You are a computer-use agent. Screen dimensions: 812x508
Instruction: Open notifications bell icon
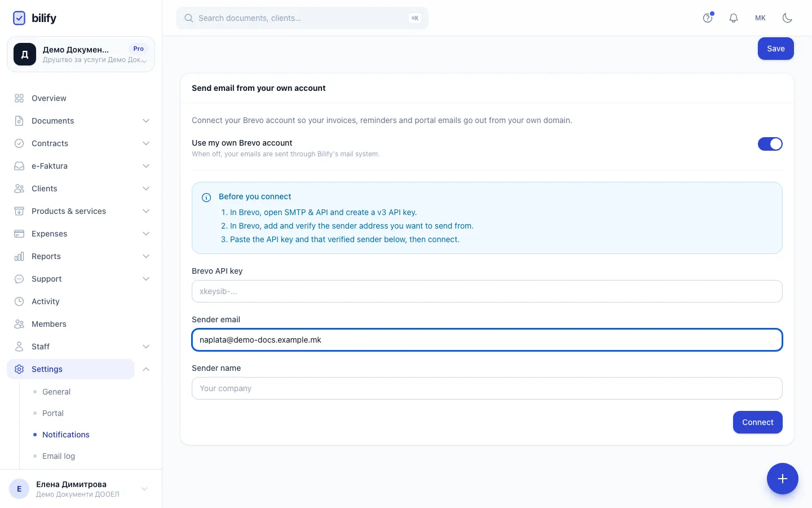(x=734, y=18)
